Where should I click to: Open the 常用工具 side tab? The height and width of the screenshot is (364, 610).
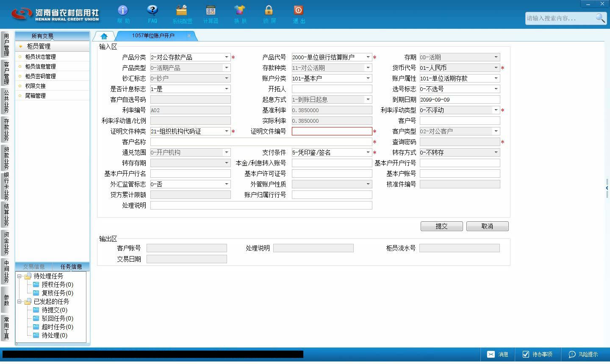click(6, 328)
